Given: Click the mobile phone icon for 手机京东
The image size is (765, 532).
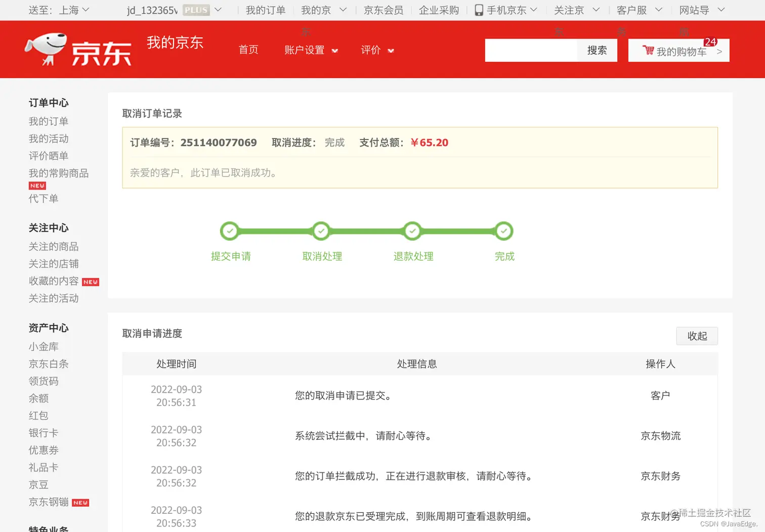Looking at the screenshot, I should tap(479, 10).
